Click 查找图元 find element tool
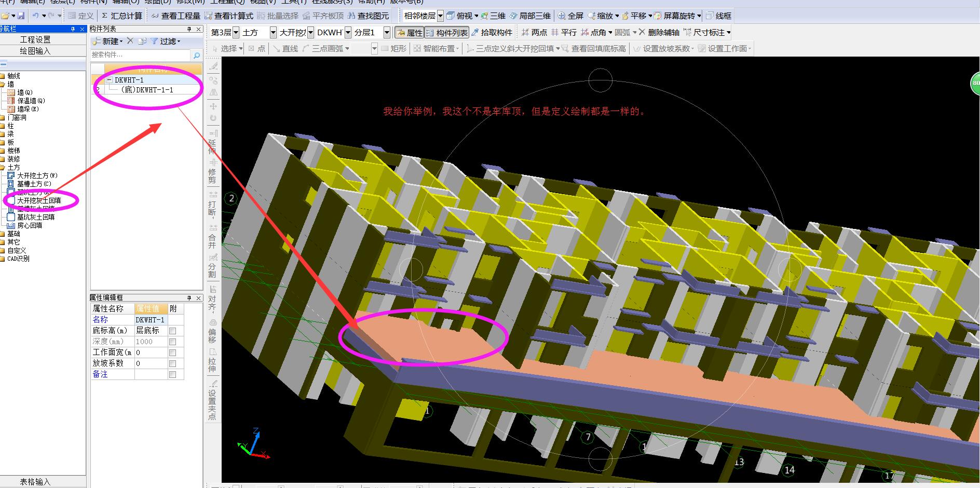980x488 pixels. [368, 16]
